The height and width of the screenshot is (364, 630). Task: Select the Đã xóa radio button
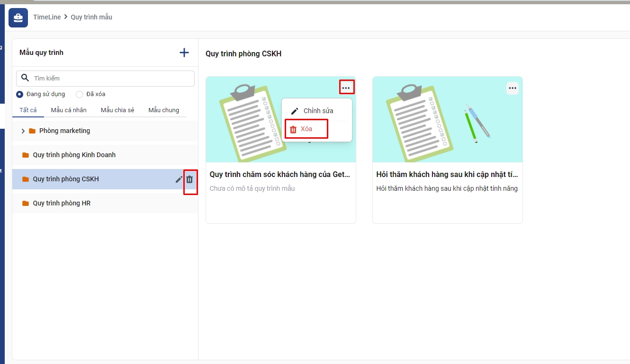click(79, 94)
